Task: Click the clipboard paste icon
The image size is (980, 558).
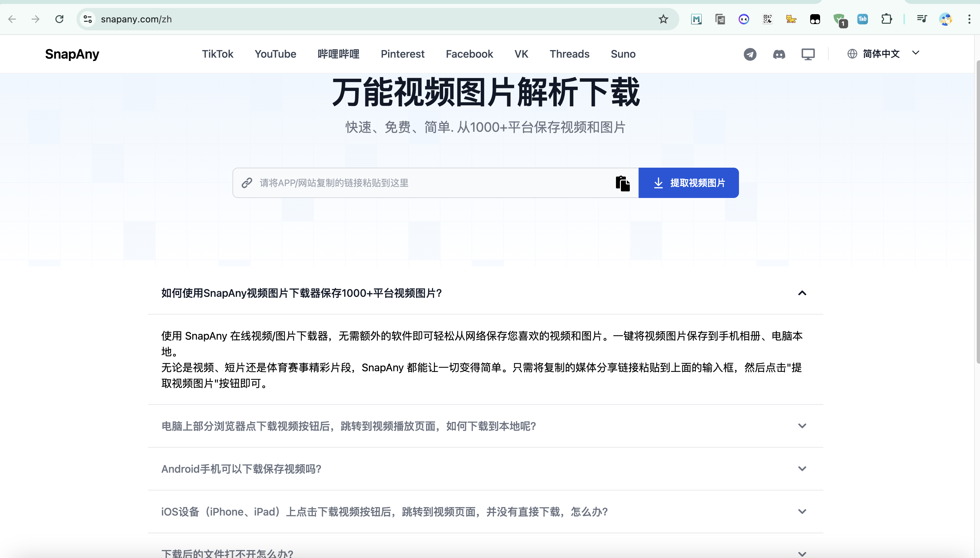Action: 623,183
